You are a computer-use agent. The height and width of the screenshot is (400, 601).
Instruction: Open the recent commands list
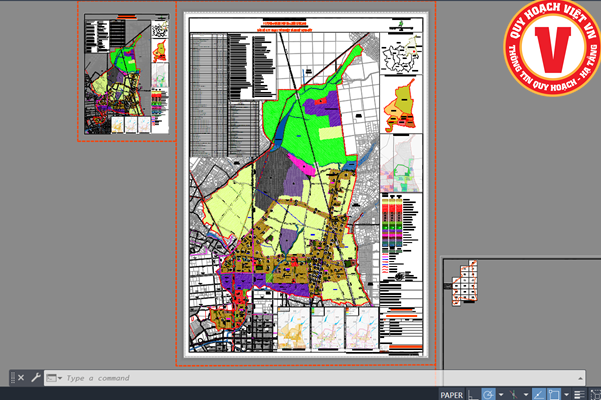click(x=53, y=378)
